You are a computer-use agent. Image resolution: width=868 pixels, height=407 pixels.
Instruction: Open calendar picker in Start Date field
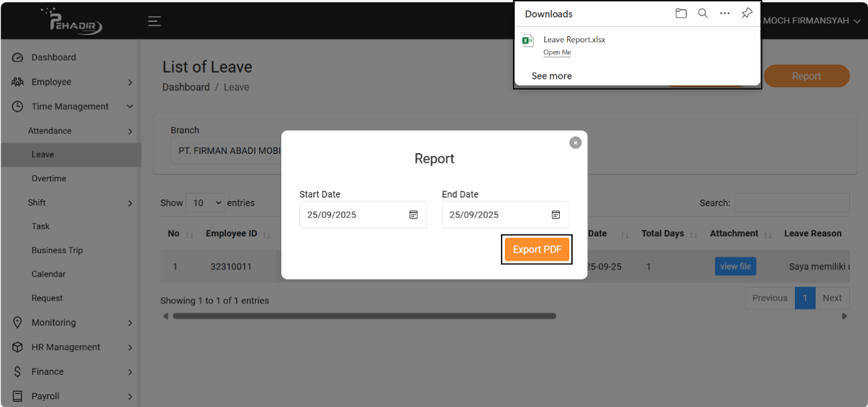[x=413, y=215]
